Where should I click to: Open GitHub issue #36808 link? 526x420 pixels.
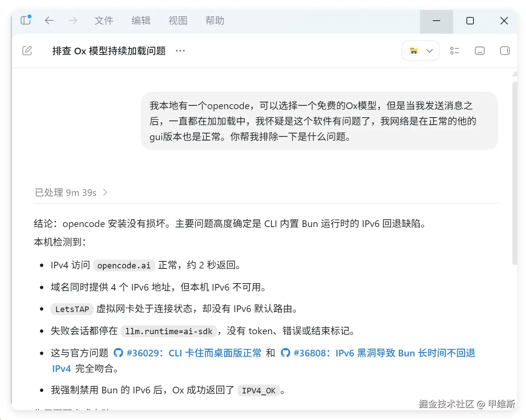pos(384,353)
